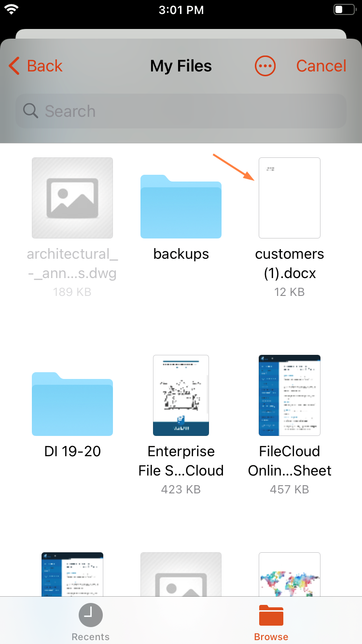The image size is (362, 644).
Task: Switch to the Recents tab
Action: point(90,621)
